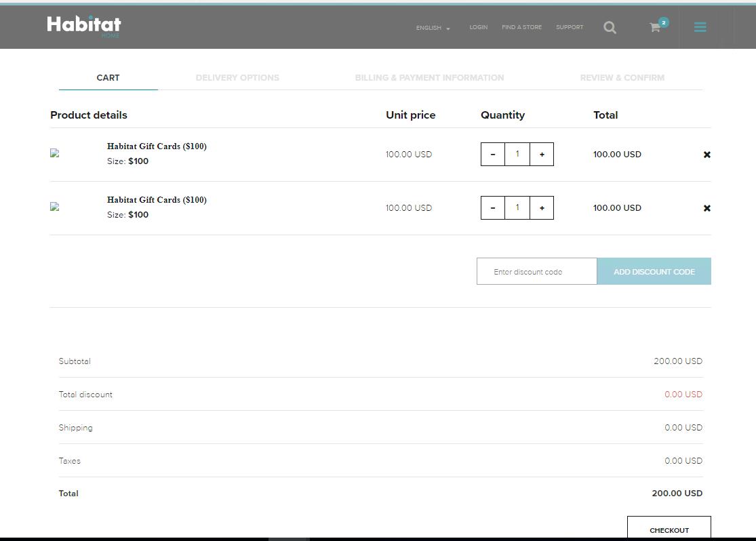Open Find a Store link

click(x=521, y=27)
